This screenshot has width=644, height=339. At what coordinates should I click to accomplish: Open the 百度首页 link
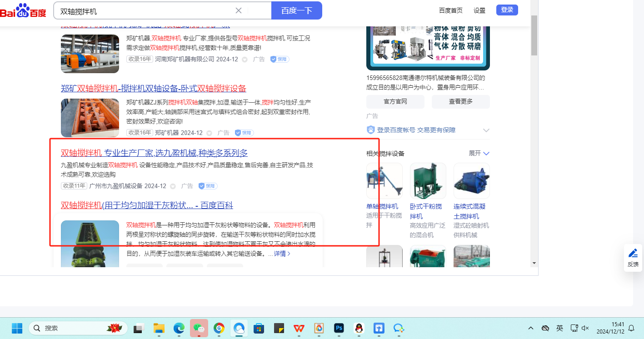(451, 10)
